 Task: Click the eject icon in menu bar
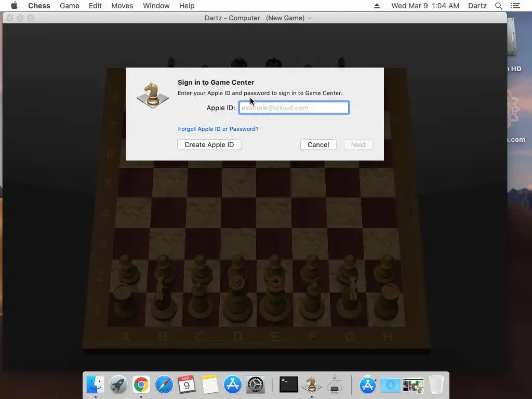click(377, 6)
